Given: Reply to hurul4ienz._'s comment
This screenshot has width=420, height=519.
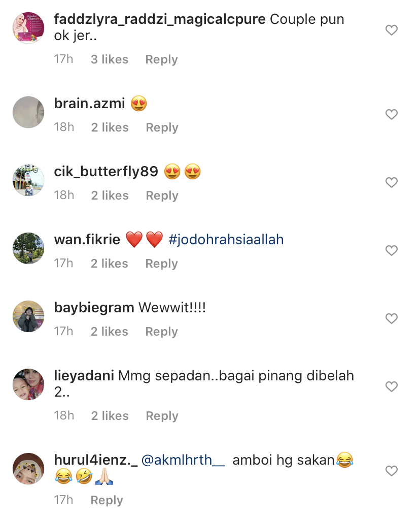Looking at the screenshot, I should [107, 500].
